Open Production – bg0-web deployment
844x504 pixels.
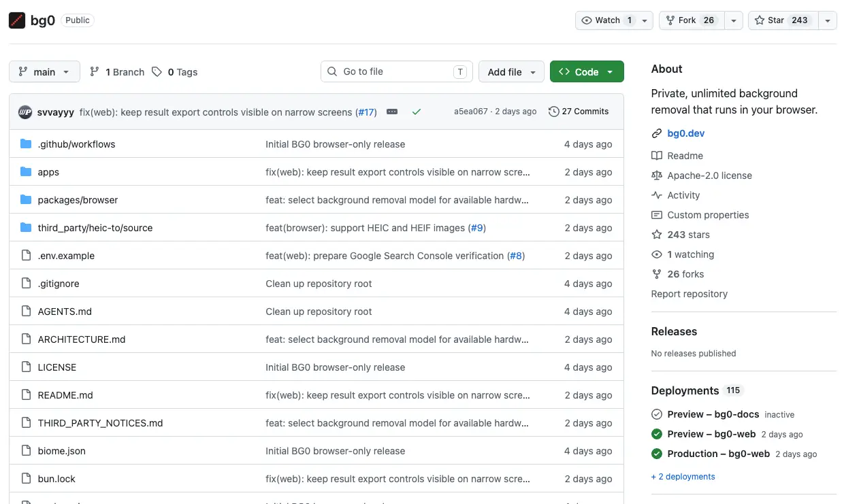[719, 454]
